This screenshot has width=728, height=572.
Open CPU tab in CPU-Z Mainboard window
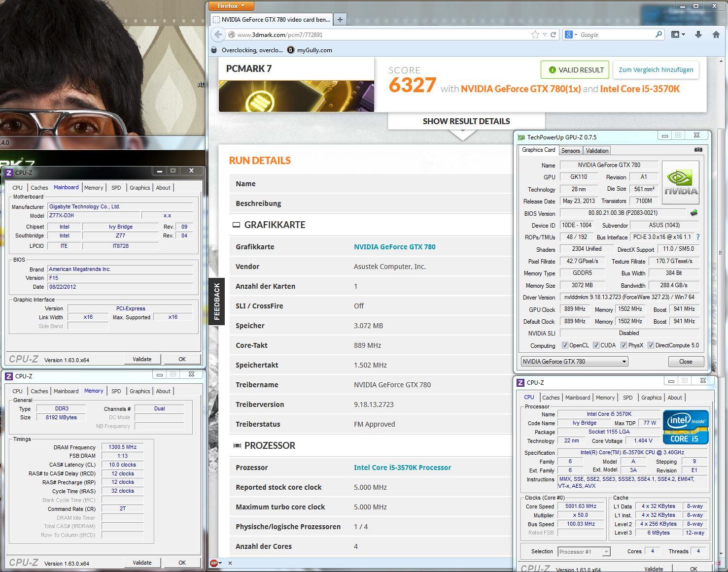point(18,188)
